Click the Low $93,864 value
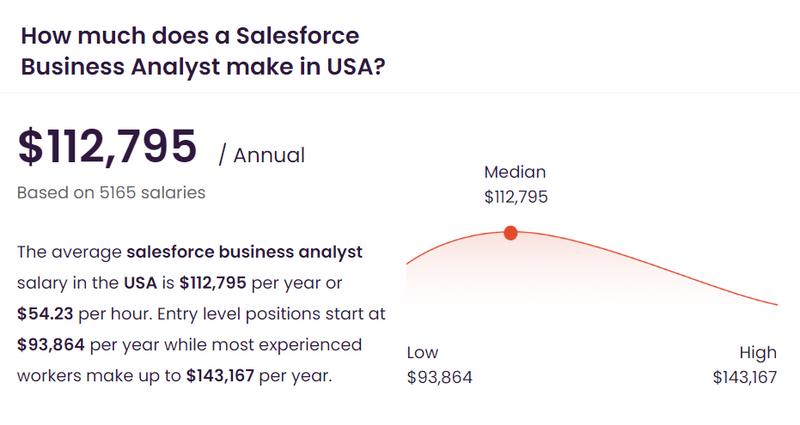800x425 pixels. (440, 377)
